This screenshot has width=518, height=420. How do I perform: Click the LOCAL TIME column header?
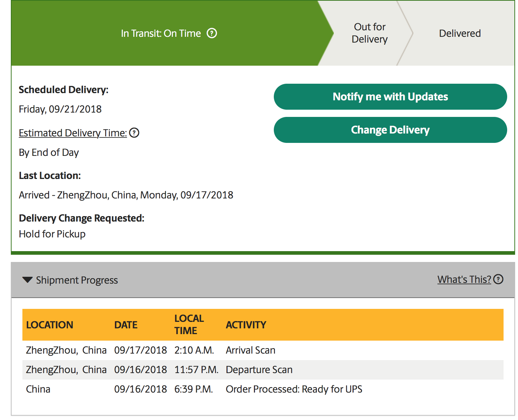pos(189,324)
